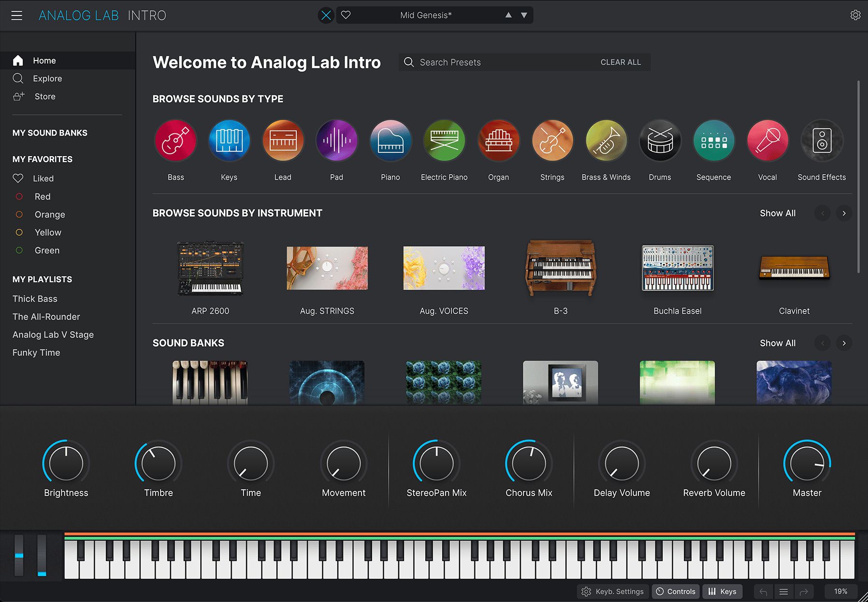Toggle the Keys keyboard panel button
The image size is (868, 602).
coord(723,591)
